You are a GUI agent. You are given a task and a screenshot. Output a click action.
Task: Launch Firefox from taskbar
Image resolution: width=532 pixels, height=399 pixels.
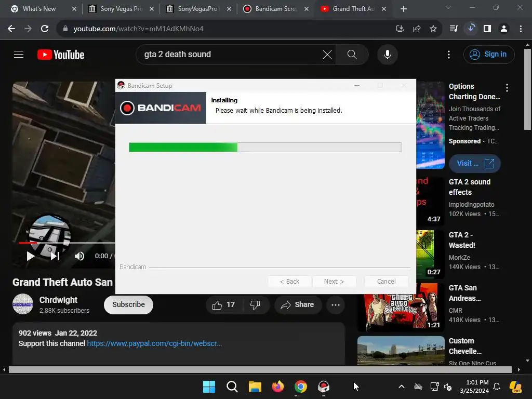click(x=278, y=387)
